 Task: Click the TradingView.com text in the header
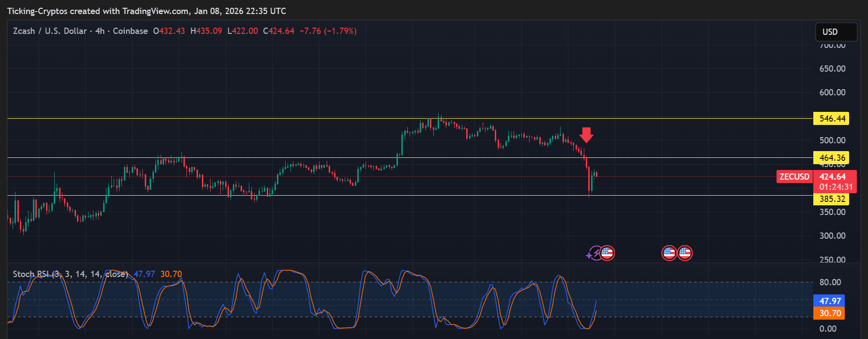coord(156,11)
